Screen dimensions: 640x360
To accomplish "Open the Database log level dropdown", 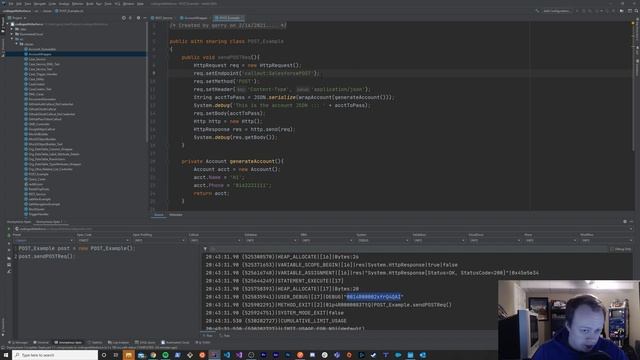I will point(271,240).
